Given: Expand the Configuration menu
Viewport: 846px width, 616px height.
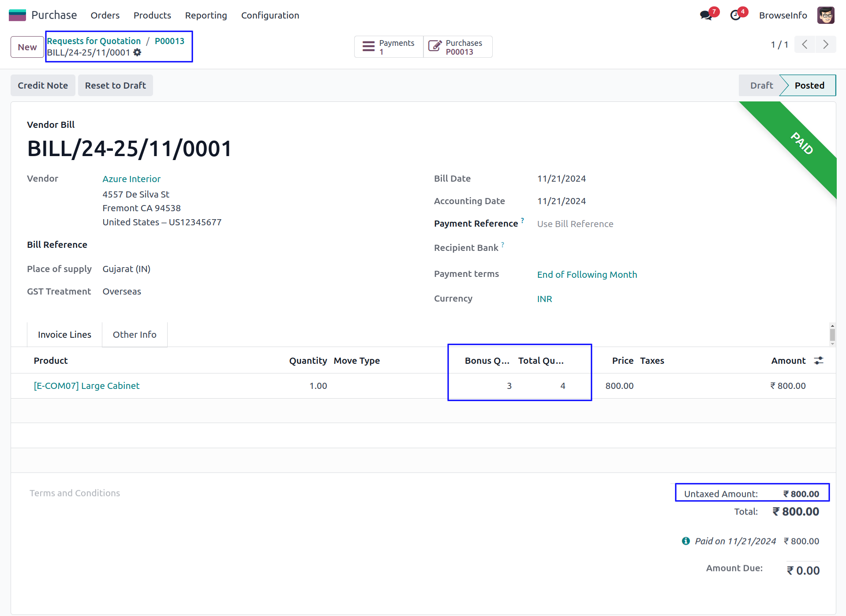Looking at the screenshot, I should 270,15.
